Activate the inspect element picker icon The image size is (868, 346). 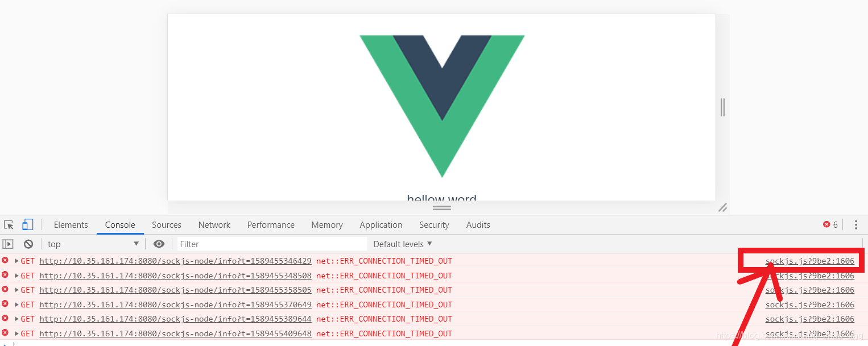(x=9, y=225)
